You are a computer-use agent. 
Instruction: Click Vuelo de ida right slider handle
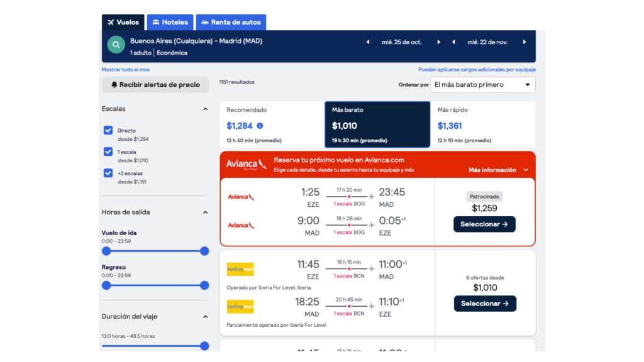coord(204,251)
